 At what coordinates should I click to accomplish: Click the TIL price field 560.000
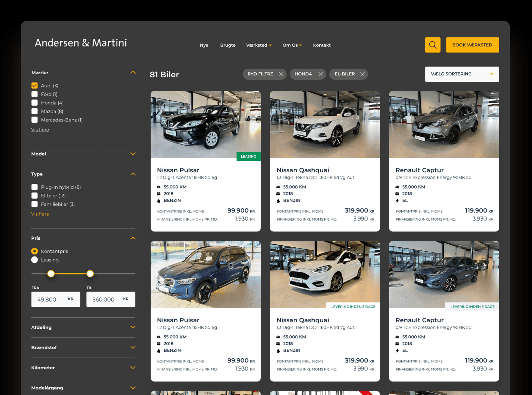111,299
